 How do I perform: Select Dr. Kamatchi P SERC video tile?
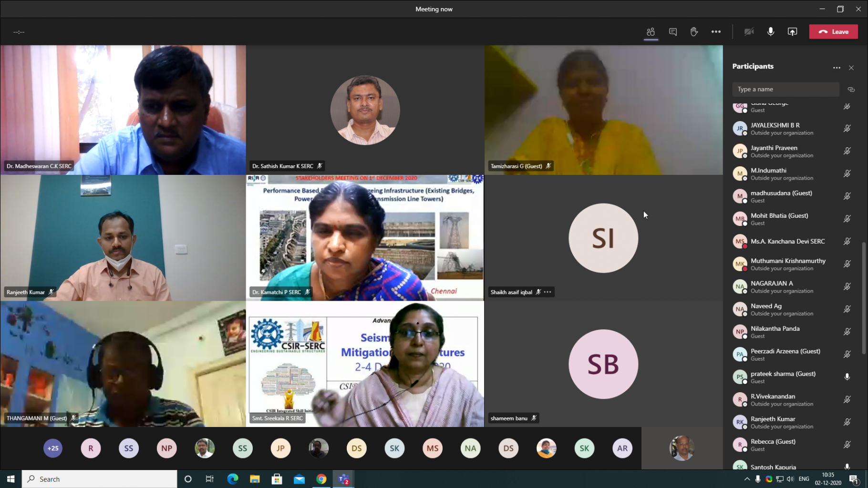pyautogui.click(x=365, y=237)
